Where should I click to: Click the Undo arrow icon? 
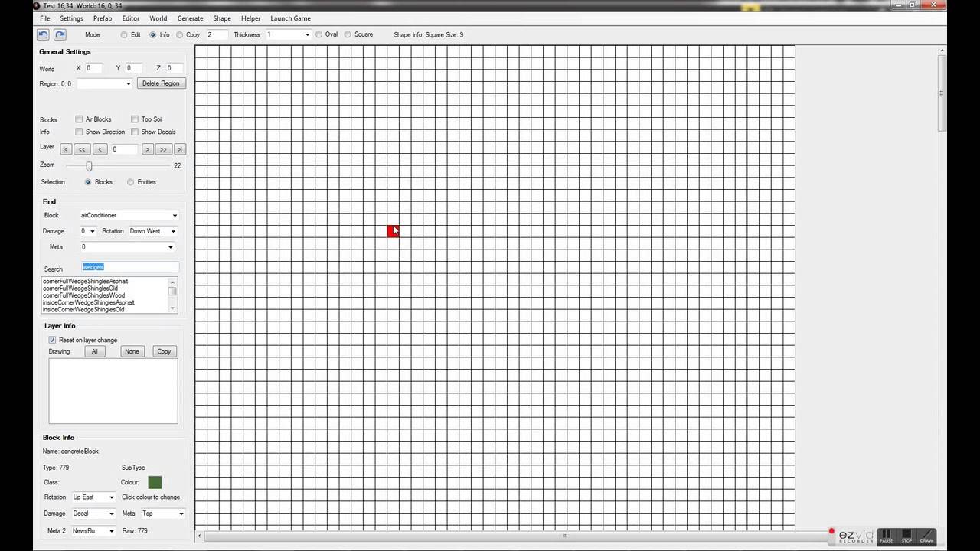43,34
